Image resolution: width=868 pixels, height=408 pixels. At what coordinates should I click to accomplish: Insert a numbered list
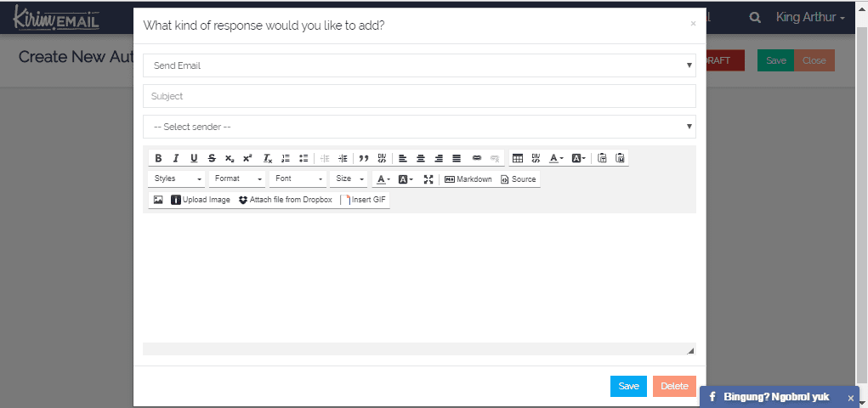[x=286, y=158]
